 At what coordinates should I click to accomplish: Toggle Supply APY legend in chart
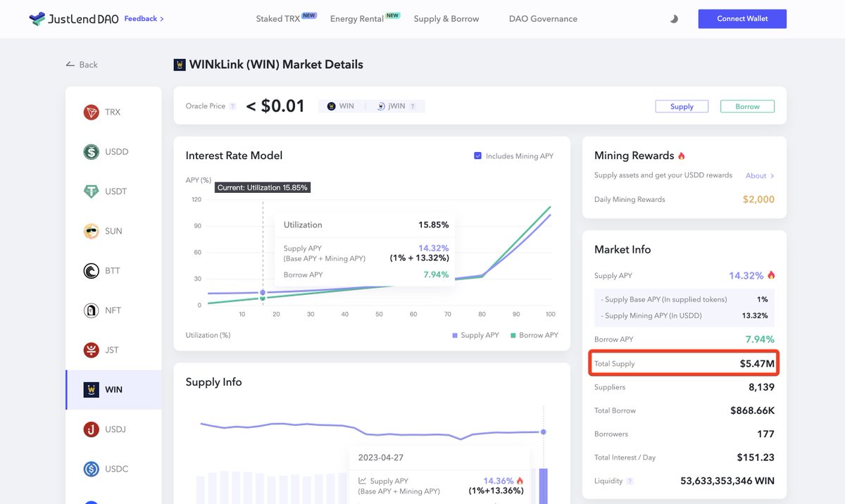(x=476, y=335)
